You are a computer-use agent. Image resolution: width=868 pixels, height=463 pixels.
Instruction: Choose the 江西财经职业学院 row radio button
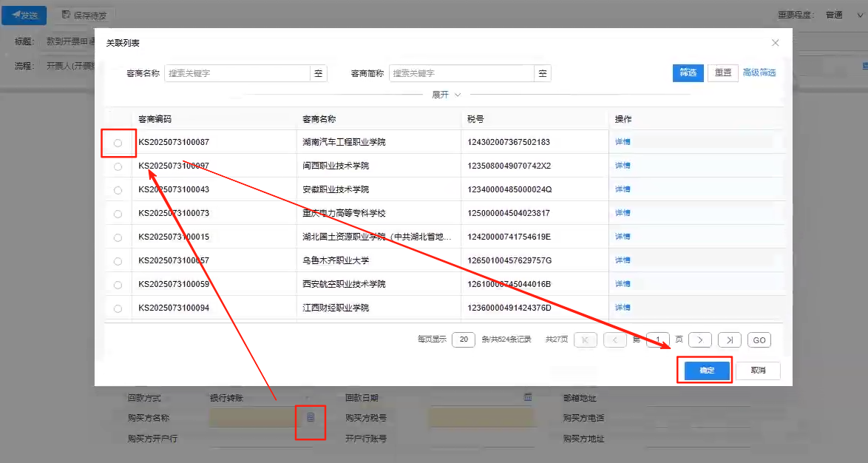(x=118, y=308)
